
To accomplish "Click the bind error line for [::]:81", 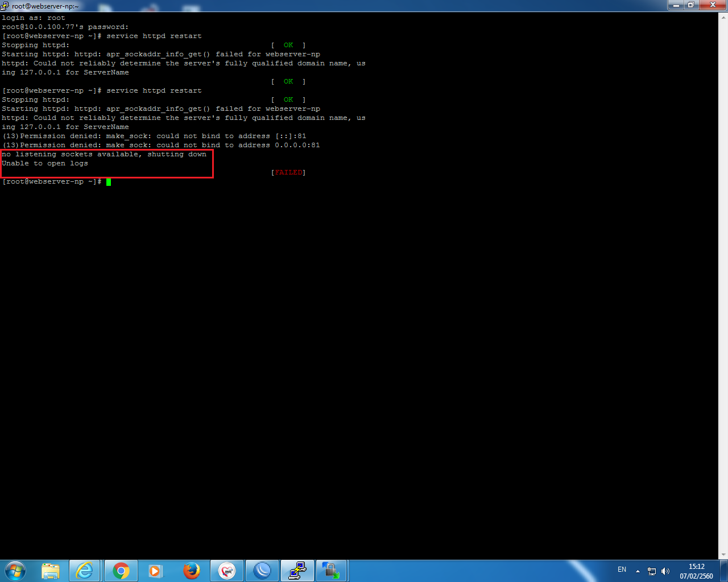I will click(x=154, y=136).
